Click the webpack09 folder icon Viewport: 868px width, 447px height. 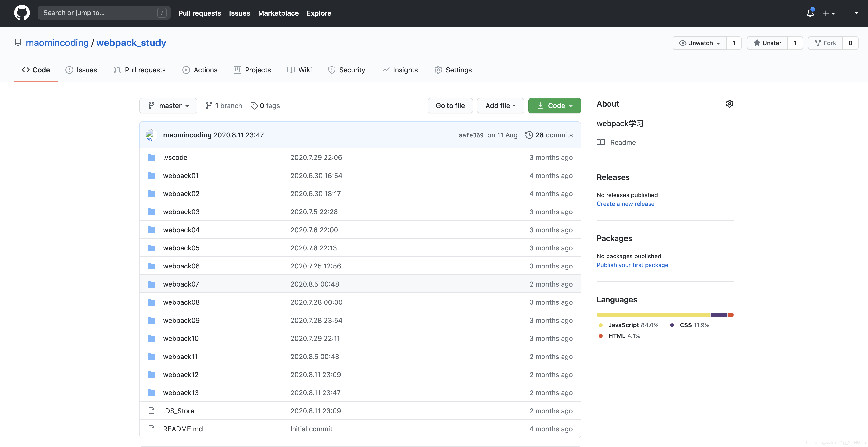(152, 320)
